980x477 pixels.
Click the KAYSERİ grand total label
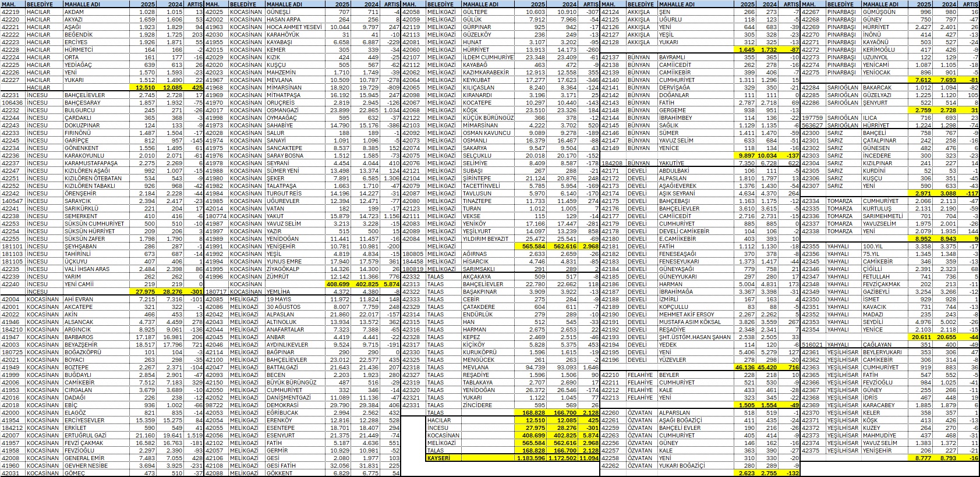click(439, 458)
